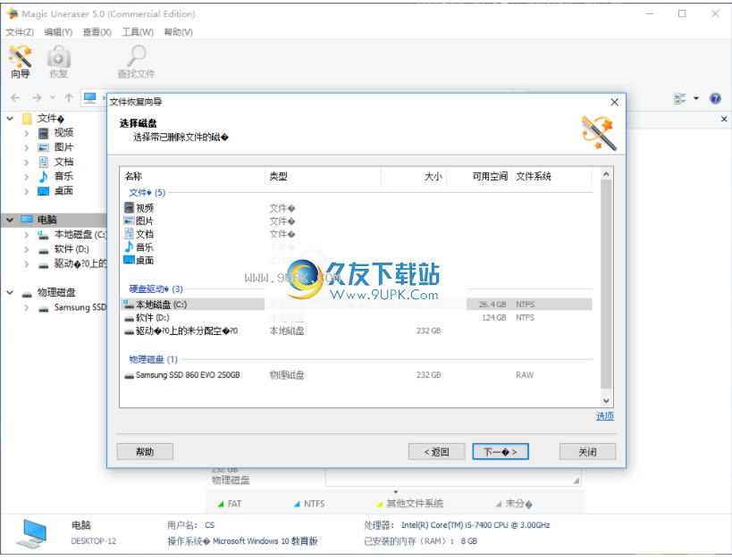
Task: Sort by 可用空间 column header
Action: pyautogui.click(x=479, y=177)
